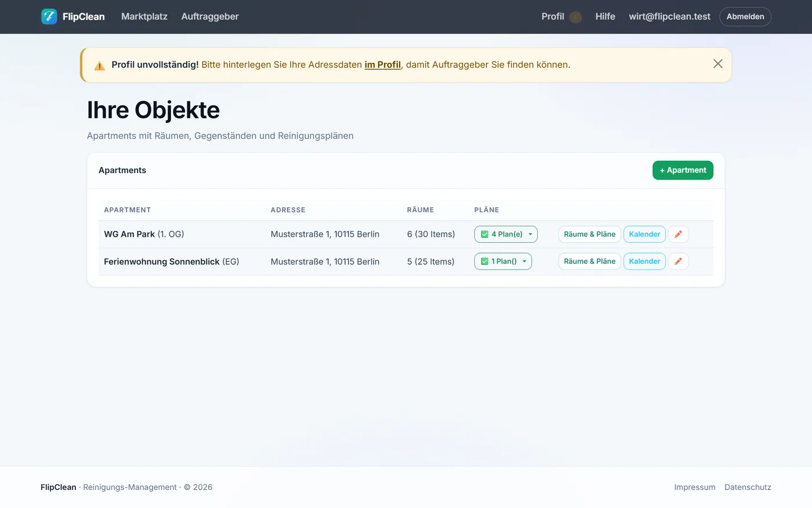The width and height of the screenshot is (812, 508).
Task: Click the wirt@flipclean.test account email
Action: 669,16
